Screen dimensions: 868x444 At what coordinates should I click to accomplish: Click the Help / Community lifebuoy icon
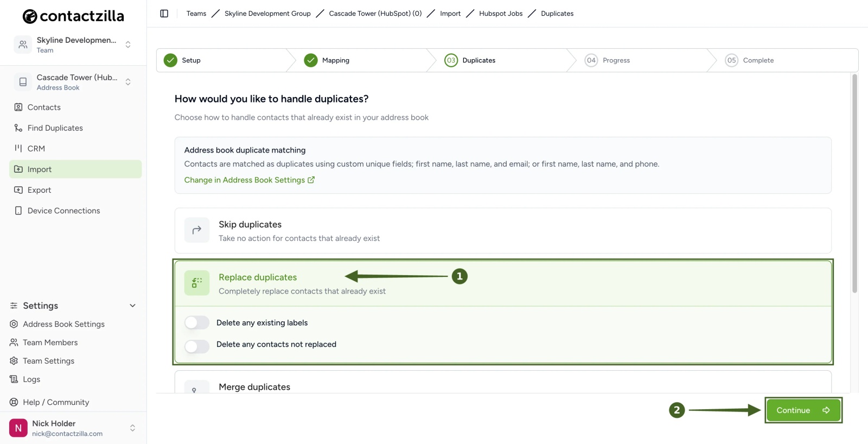14,402
